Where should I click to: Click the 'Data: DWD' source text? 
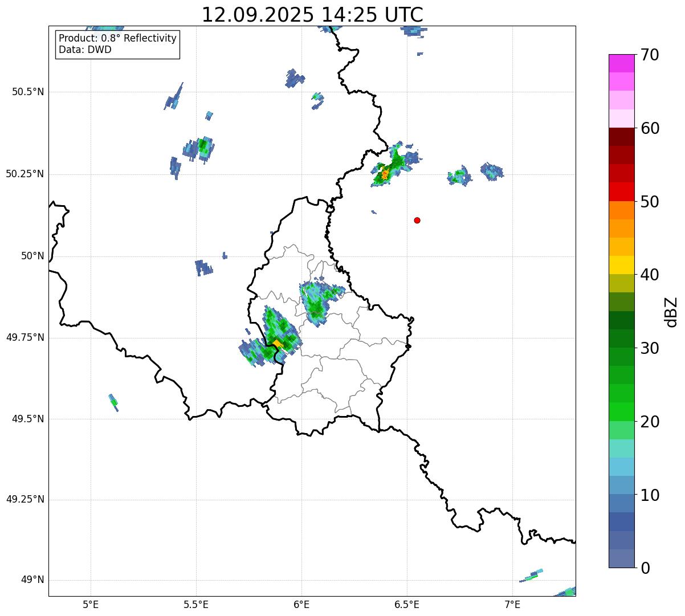tap(85, 50)
